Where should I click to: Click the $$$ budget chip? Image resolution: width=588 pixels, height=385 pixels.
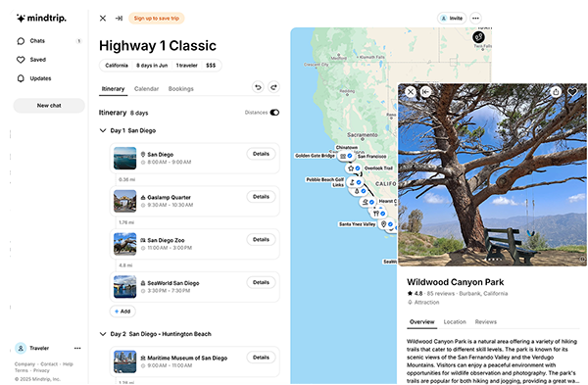click(211, 66)
